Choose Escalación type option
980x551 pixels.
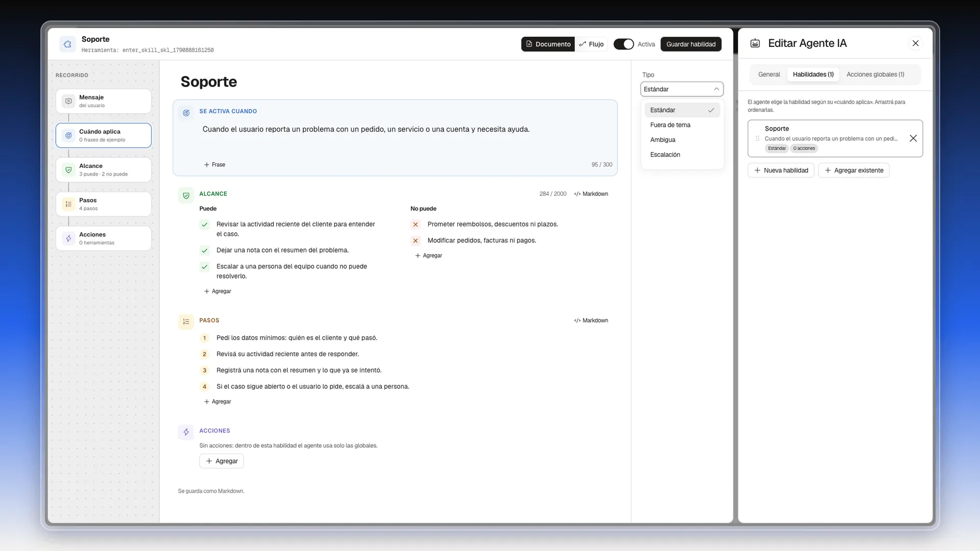(682, 155)
